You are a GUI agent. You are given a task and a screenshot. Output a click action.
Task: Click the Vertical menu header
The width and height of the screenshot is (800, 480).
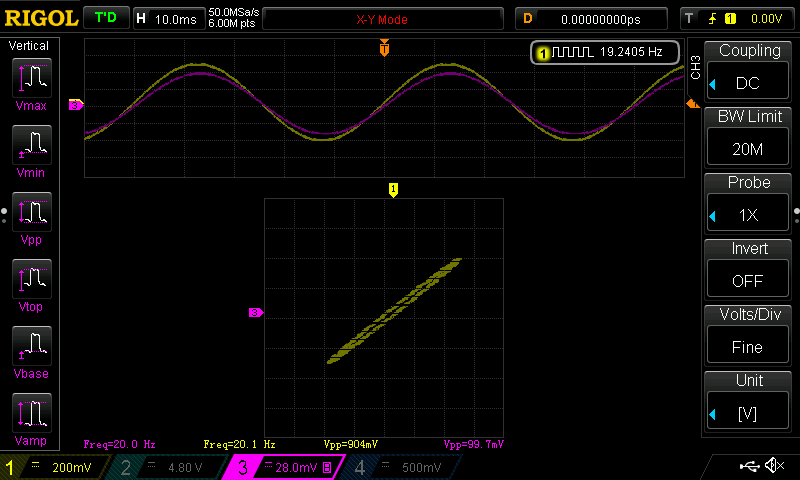(29, 46)
